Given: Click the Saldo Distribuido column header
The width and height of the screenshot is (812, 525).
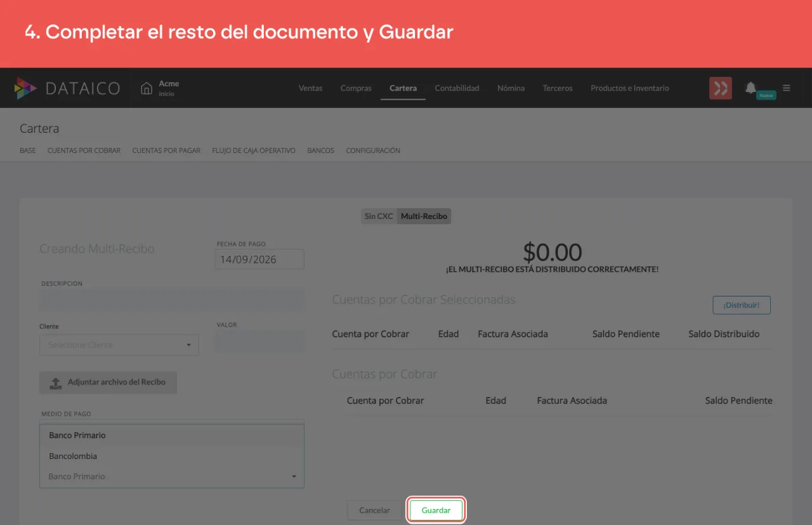Looking at the screenshot, I should (724, 334).
